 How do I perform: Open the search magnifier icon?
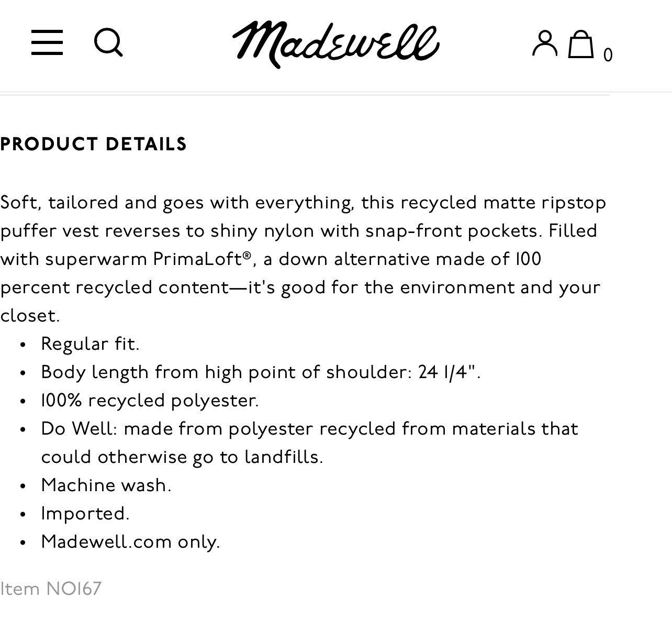coord(108,42)
